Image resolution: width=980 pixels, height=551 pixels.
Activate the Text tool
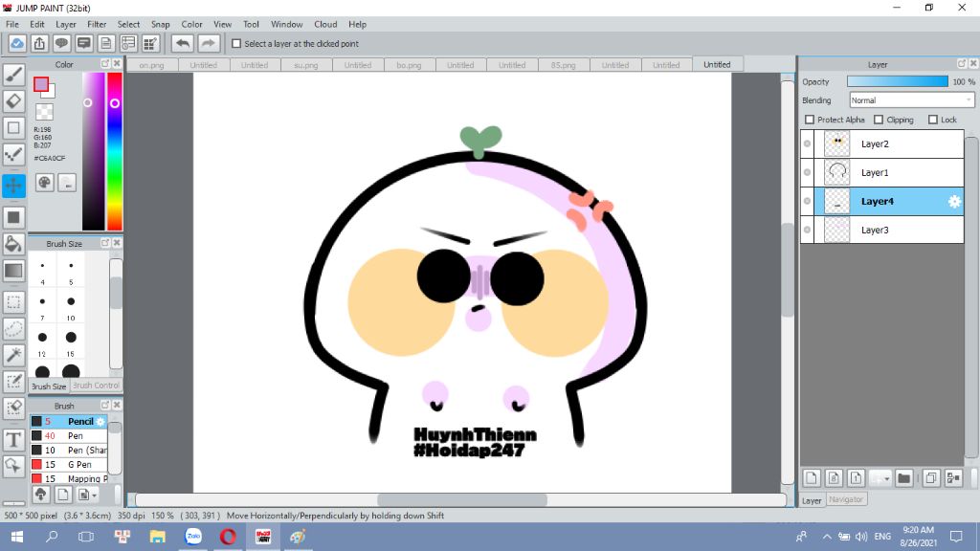pyautogui.click(x=13, y=440)
